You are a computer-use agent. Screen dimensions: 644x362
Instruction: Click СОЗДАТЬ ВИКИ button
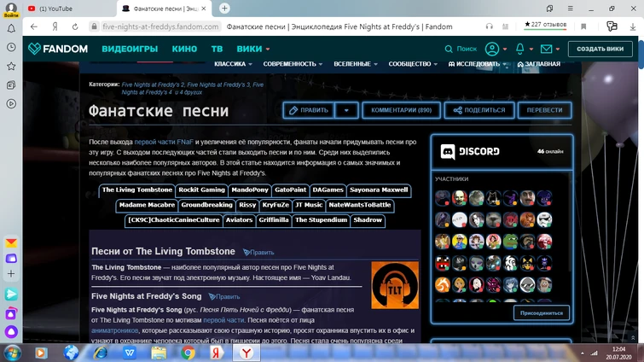(600, 49)
